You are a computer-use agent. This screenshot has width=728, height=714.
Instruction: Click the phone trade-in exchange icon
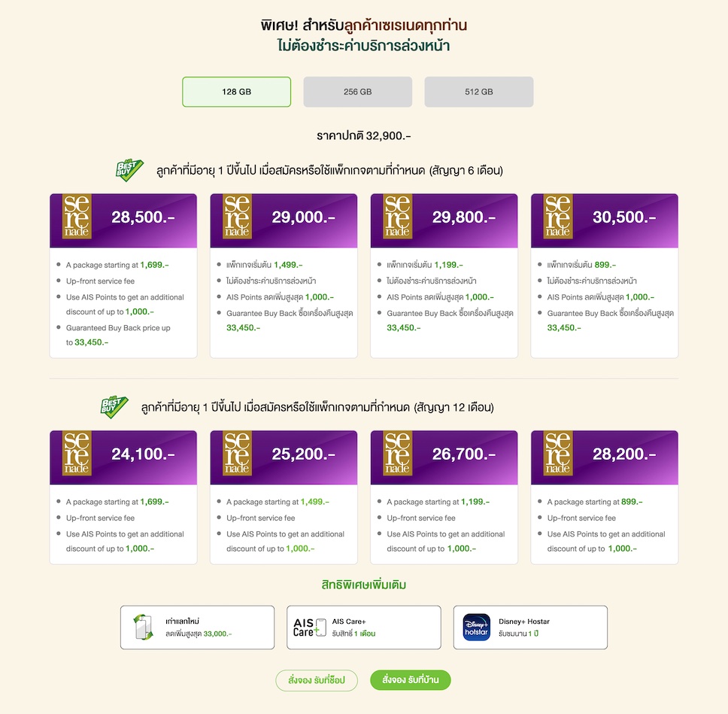point(143,627)
